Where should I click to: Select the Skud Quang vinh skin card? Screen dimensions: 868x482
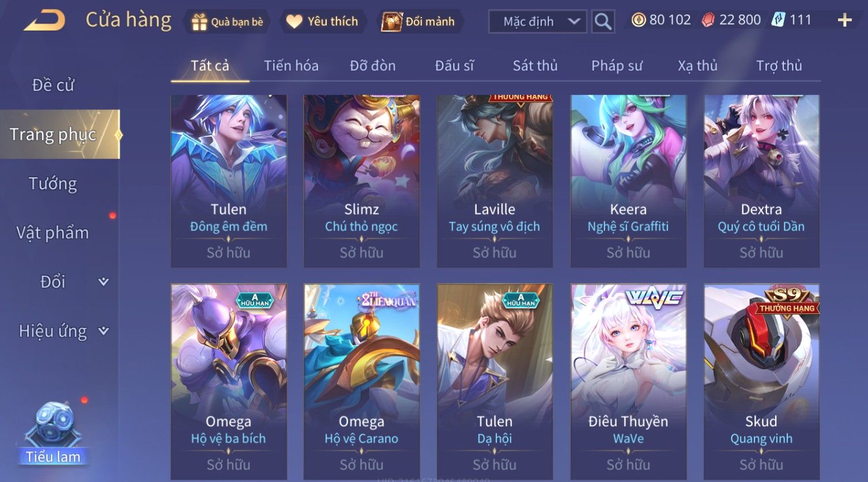point(761,381)
